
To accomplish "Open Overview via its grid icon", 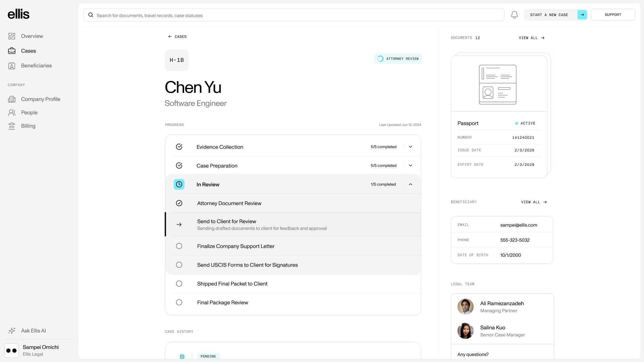I will coord(12,36).
